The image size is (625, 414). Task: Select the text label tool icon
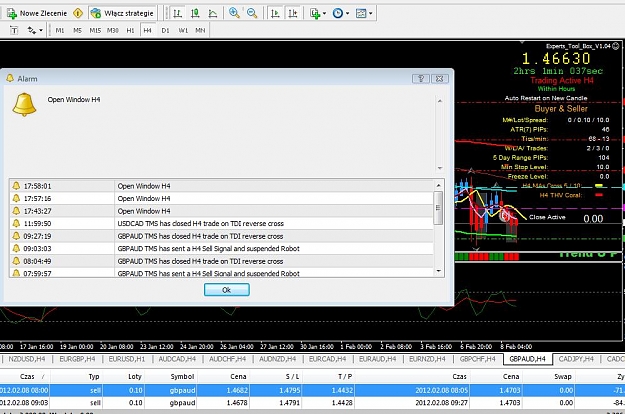click(14, 30)
